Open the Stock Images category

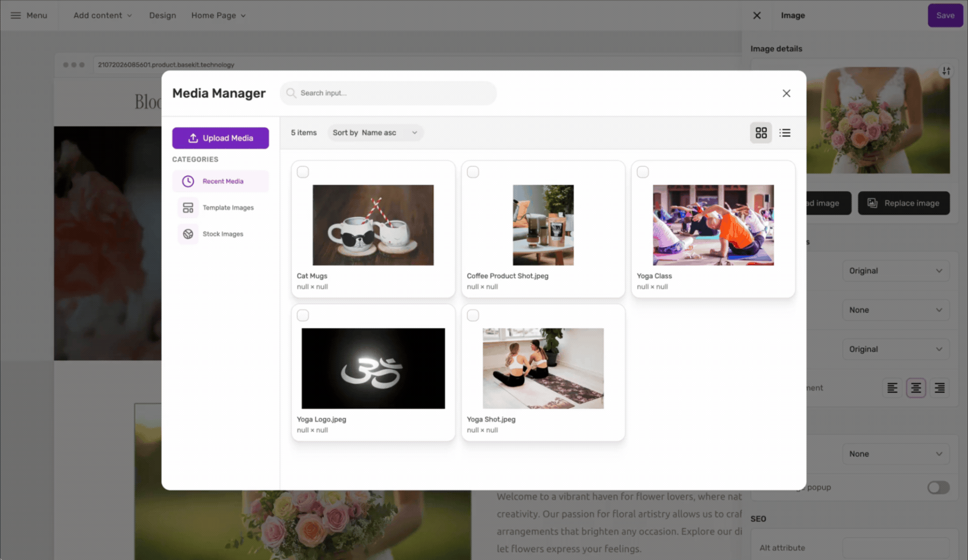click(x=220, y=234)
